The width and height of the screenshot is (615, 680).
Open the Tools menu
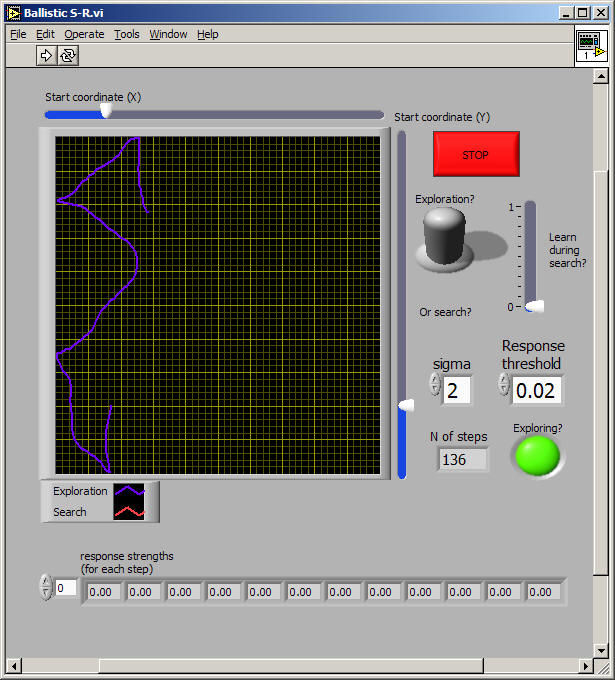point(127,34)
